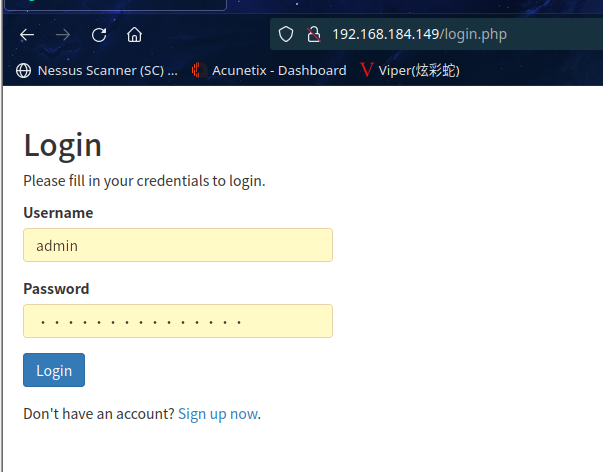
Task: Open the Nessus Scanner (SC) bookmark label
Action: pyautogui.click(x=107, y=70)
